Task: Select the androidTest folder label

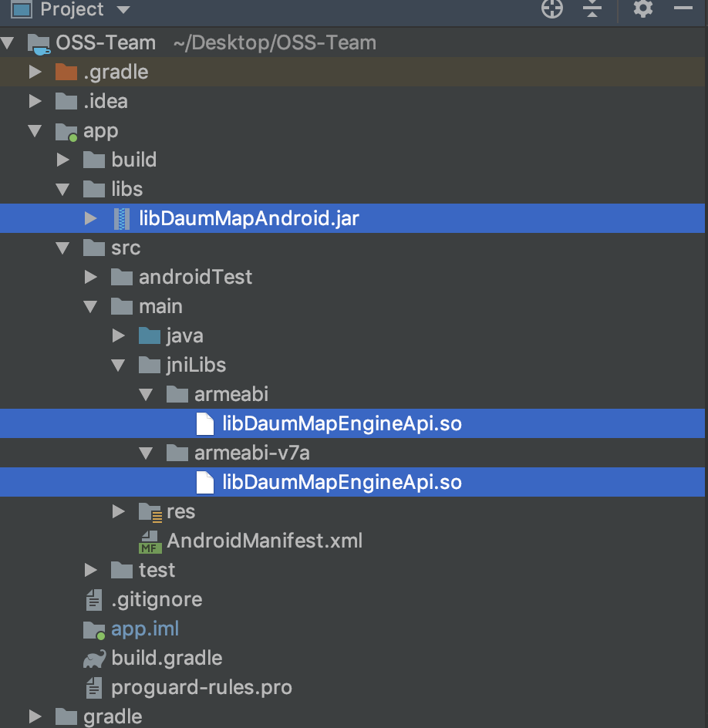Action: point(195,277)
